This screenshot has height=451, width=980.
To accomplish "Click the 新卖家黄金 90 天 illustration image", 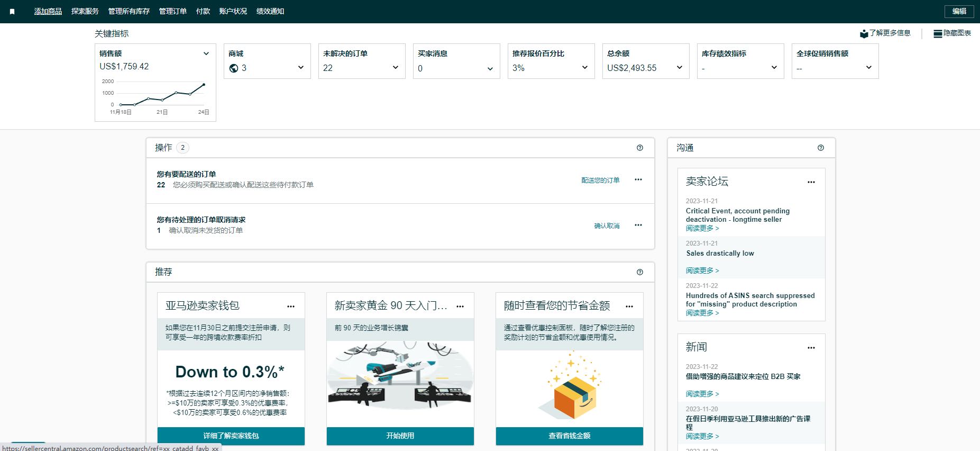I will [x=400, y=376].
